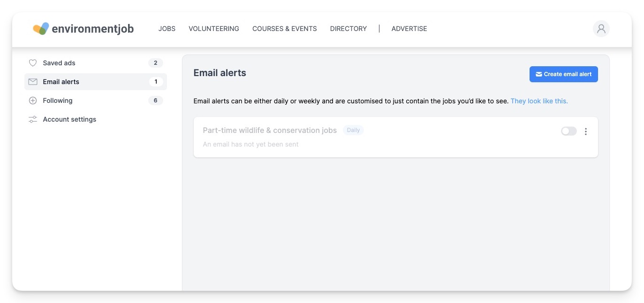Enable the Part-time wildlife alert toggle
This screenshot has width=644, height=303.
pos(568,132)
